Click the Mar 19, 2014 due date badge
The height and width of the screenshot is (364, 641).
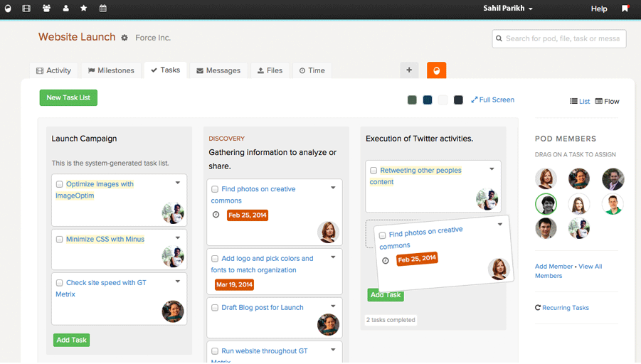coord(234,284)
